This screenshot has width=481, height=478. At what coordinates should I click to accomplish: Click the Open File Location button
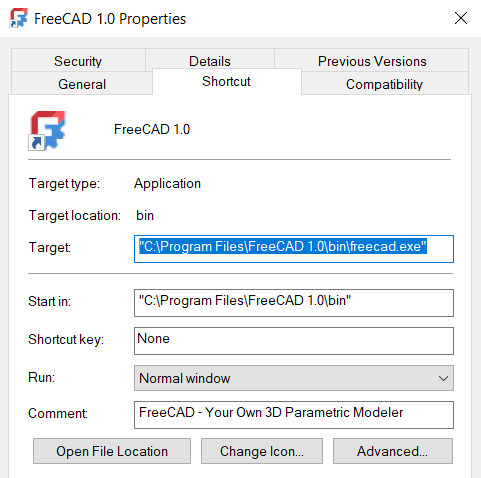pos(112,451)
